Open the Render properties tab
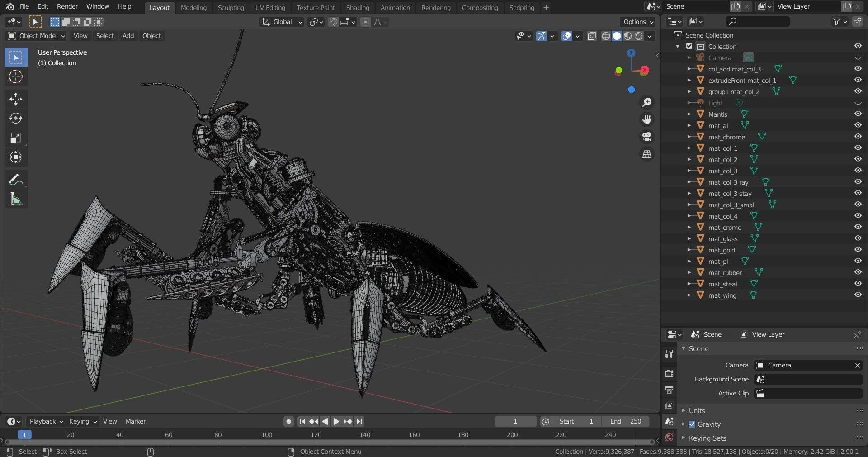 click(x=669, y=373)
